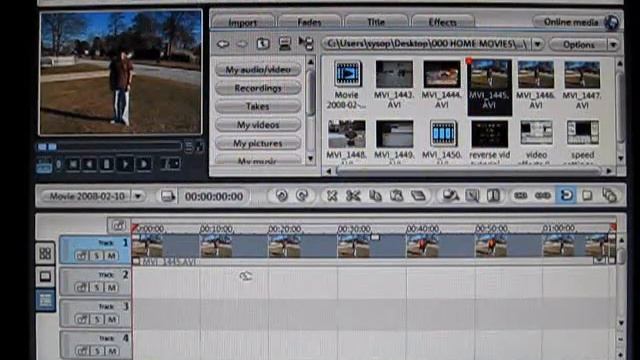Mute track 4 with its M button

click(112, 351)
